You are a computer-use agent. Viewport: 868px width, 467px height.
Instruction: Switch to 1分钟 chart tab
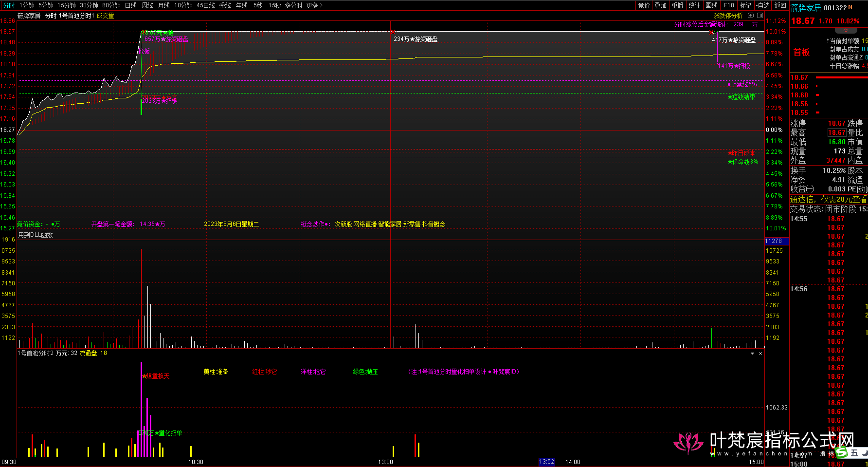27,5
